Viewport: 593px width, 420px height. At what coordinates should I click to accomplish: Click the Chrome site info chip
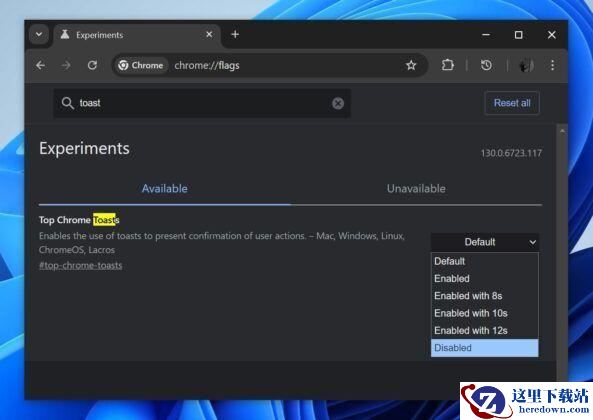tap(140, 65)
